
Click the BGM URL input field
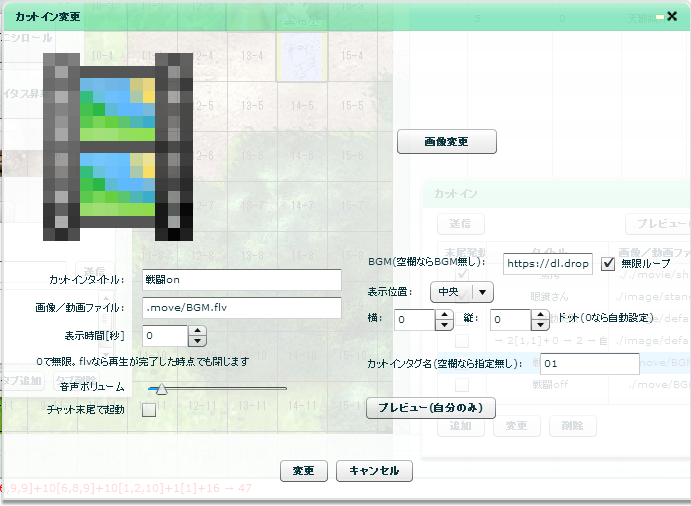click(x=547, y=264)
